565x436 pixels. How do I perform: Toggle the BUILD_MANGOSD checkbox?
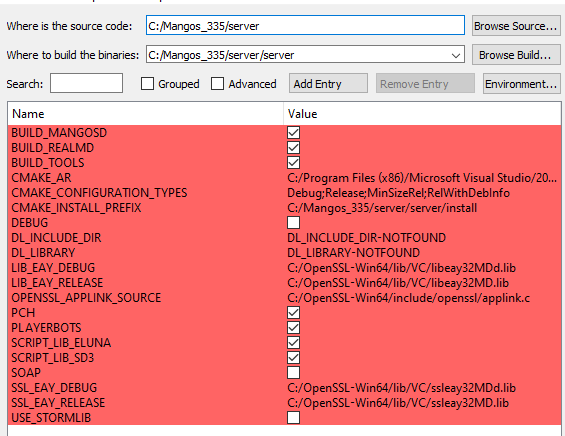point(293,133)
